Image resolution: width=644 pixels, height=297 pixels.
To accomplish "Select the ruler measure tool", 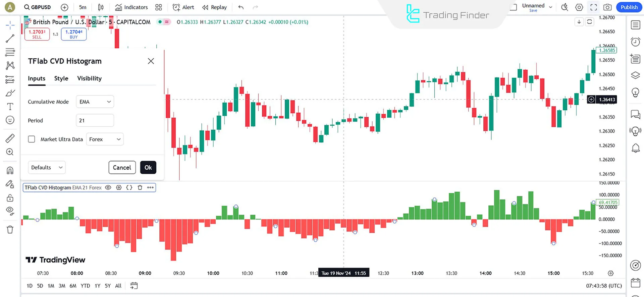I will (x=10, y=138).
